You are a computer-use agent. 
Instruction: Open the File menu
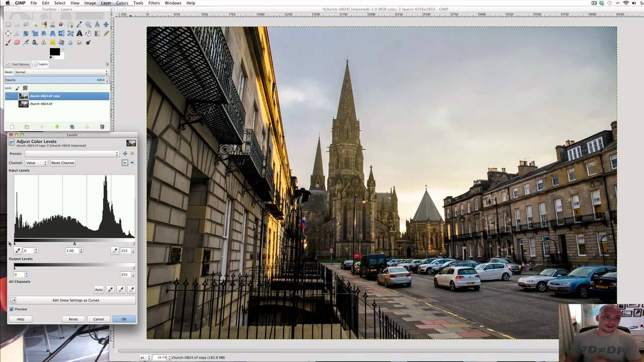coord(33,3)
